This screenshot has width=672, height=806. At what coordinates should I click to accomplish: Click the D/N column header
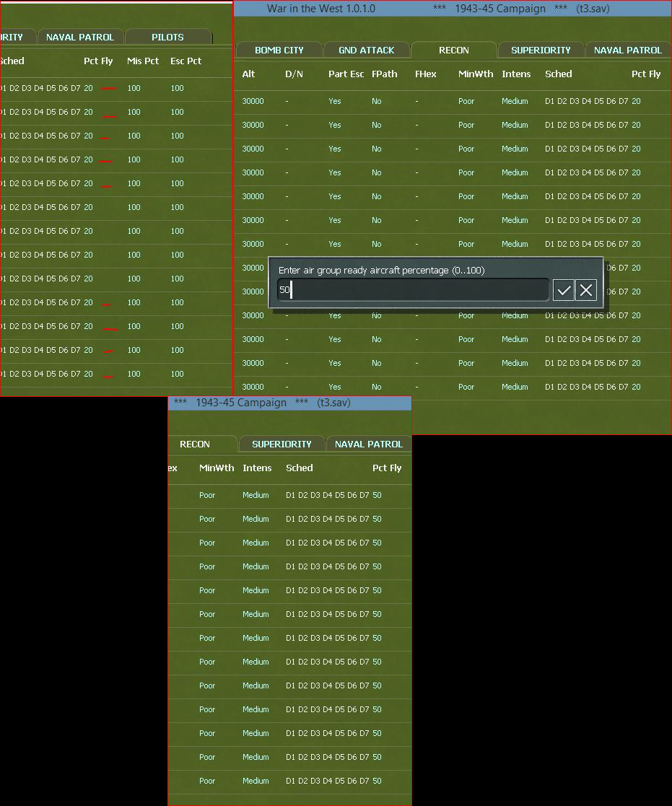coord(294,74)
